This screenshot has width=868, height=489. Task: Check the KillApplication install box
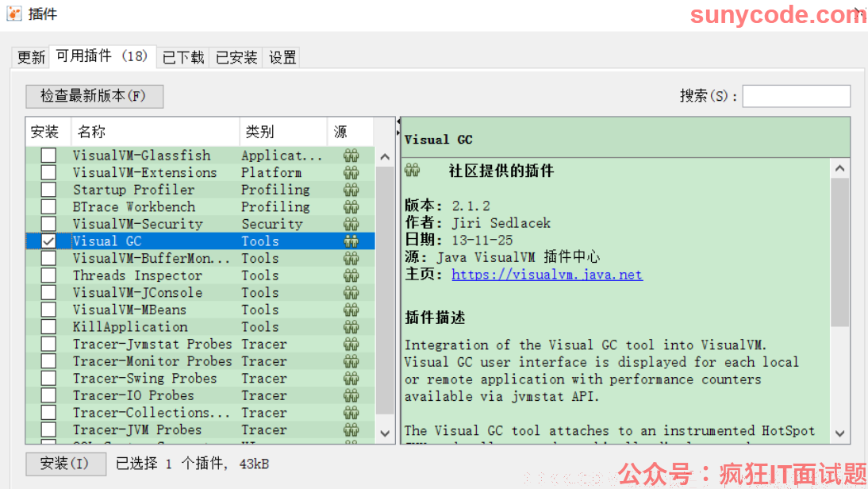click(48, 327)
